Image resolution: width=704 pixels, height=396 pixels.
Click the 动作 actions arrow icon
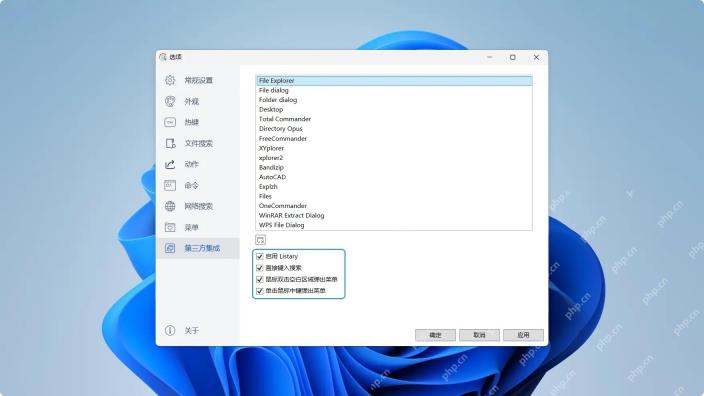point(170,164)
